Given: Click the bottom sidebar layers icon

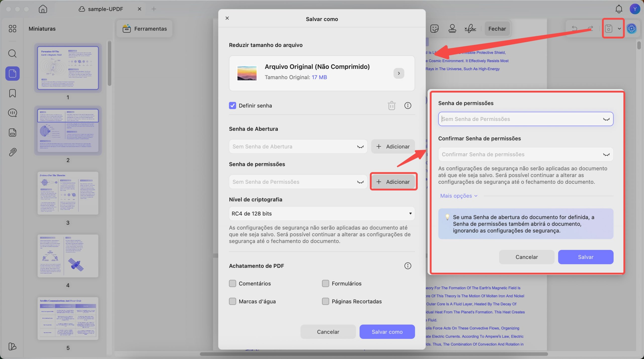Looking at the screenshot, I should click(x=12, y=346).
